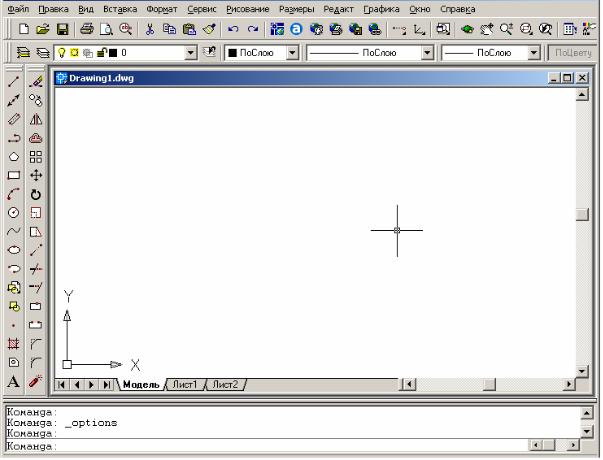Open the Layer Properties Manager icon
603x460 pixels.
[x=23, y=53]
